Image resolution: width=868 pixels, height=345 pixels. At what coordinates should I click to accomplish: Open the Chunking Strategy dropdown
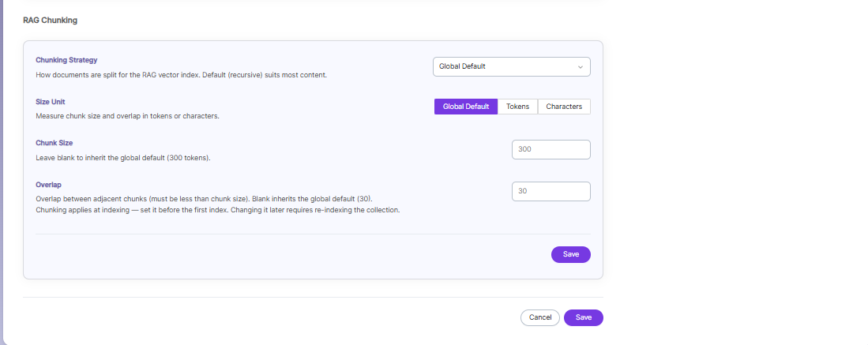[x=512, y=66]
